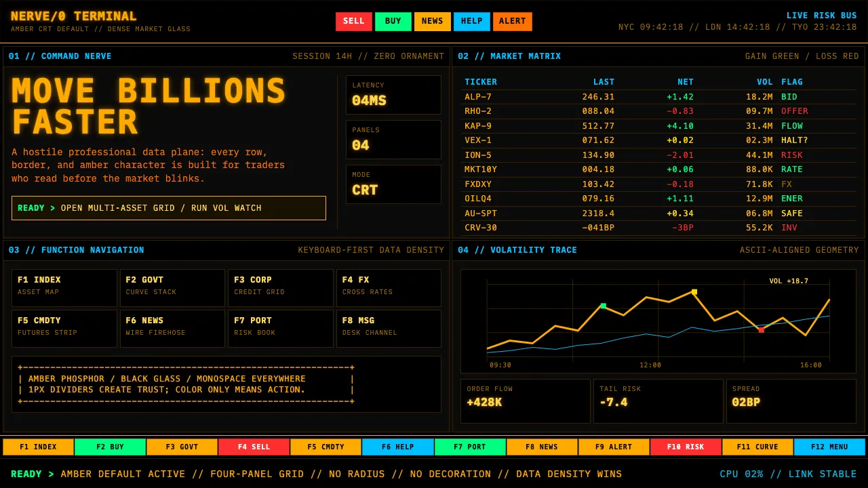This screenshot has height=488, width=868.
Task: Click the FLAG column header
Action: point(792,82)
